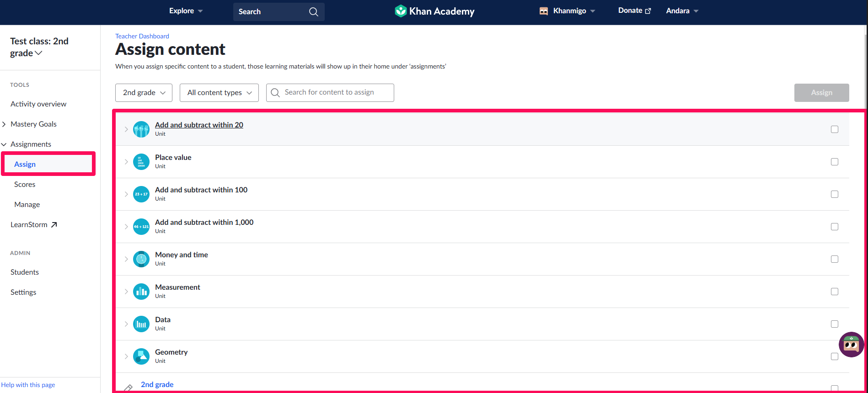Click the Measurement bar chart icon

[x=141, y=292]
